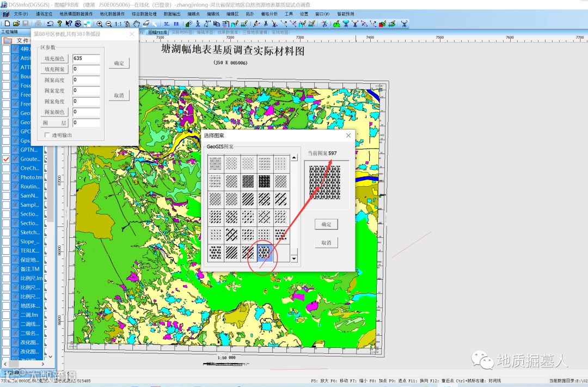Click 确定 in the 区参数 dialog

(119, 63)
